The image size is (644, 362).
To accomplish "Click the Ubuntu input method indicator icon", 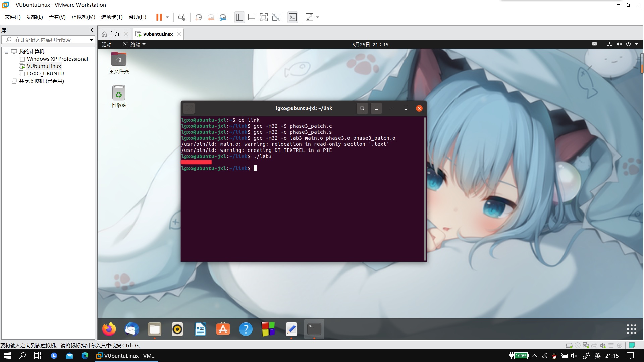I will point(594,44).
